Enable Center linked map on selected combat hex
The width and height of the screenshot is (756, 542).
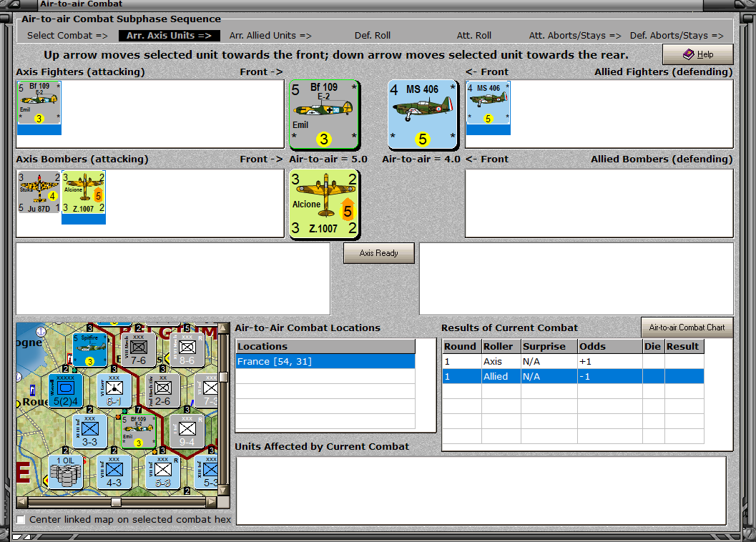(21, 520)
